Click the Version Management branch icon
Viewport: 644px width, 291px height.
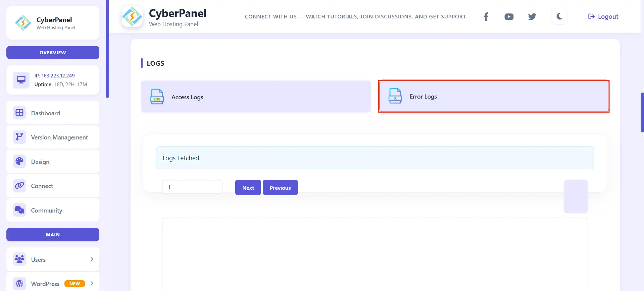(x=19, y=137)
